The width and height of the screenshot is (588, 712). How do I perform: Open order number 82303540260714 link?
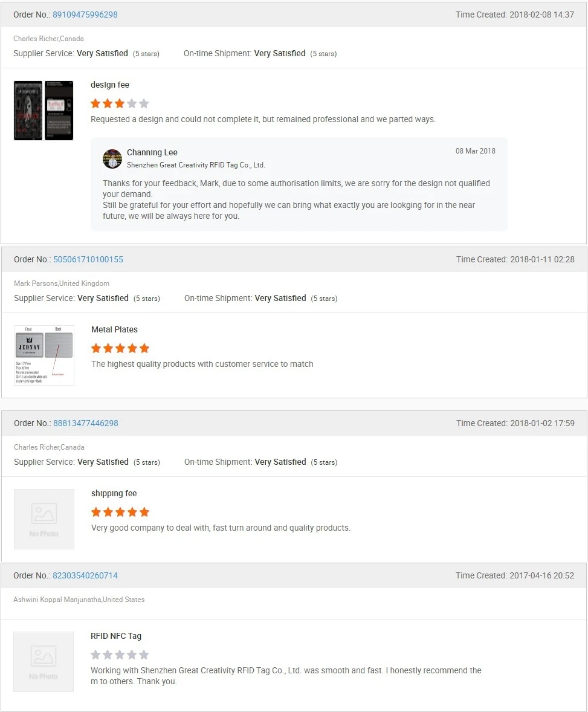click(85, 575)
